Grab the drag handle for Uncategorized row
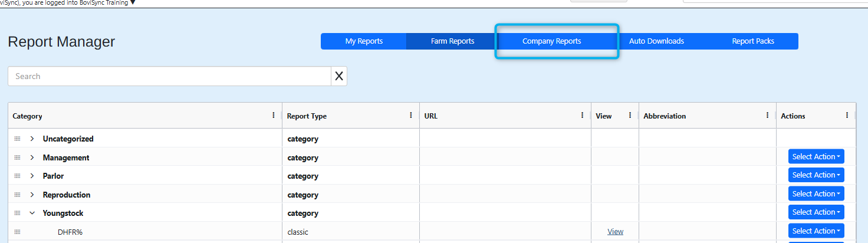Image resolution: width=868 pixels, height=243 pixels. click(17, 139)
